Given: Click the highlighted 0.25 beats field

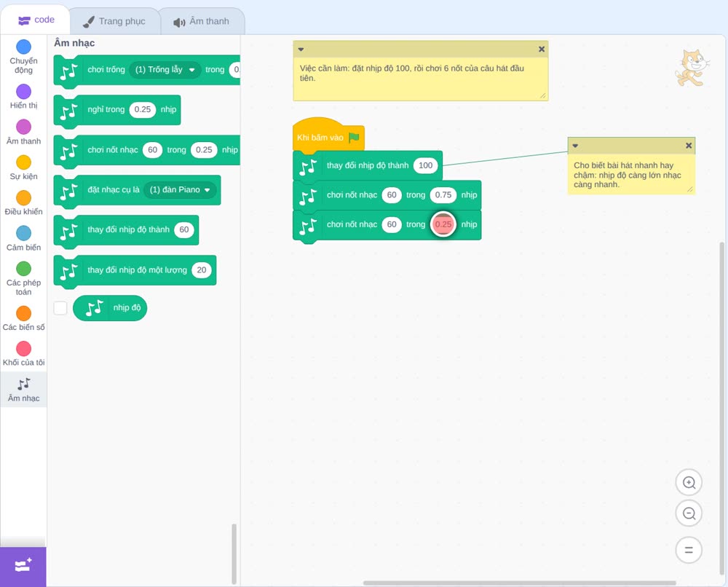Looking at the screenshot, I should click(x=443, y=224).
